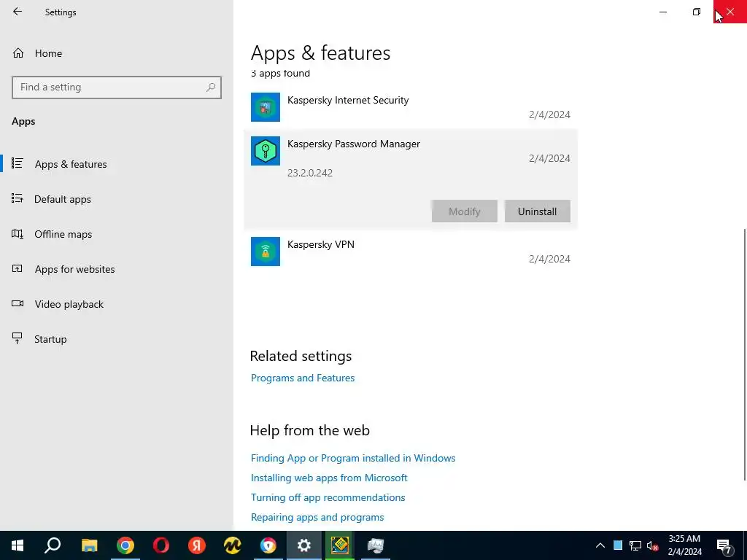Click the Home house icon
This screenshot has height=560, width=747.
(18, 52)
